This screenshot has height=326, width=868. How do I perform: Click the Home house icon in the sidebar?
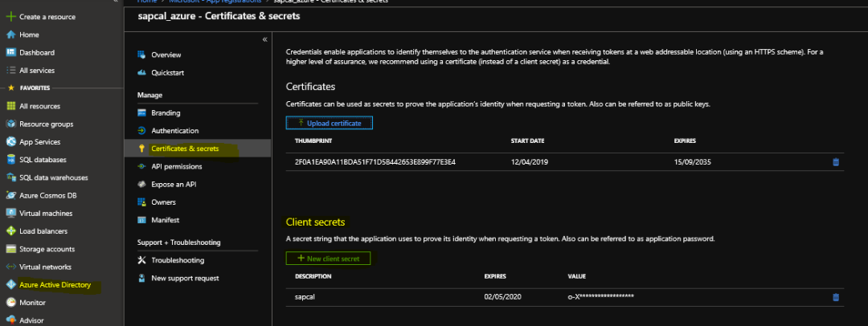point(10,35)
